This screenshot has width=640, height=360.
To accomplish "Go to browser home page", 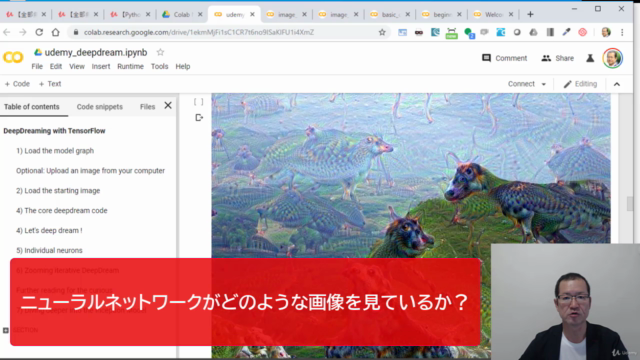I will pyautogui.click(x=56, y=32).
